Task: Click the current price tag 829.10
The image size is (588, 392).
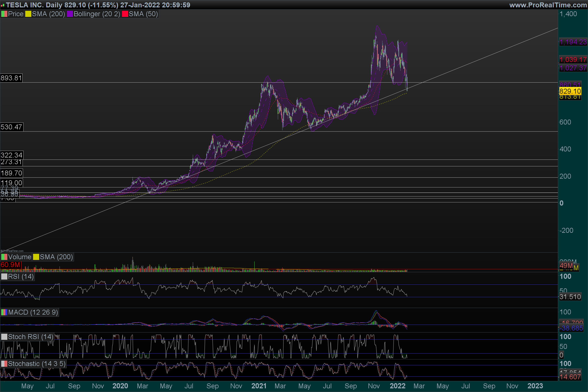Action: [570, 91]
